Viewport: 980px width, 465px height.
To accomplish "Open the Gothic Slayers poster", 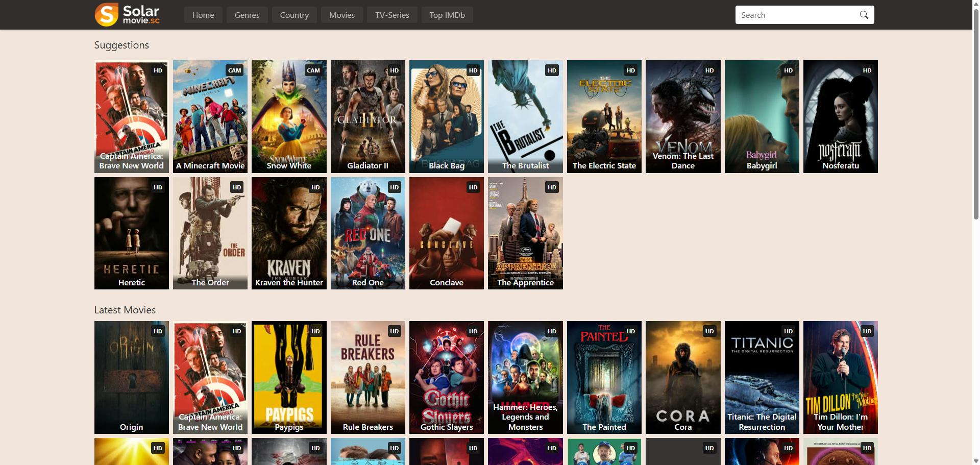I will [447, 377].
